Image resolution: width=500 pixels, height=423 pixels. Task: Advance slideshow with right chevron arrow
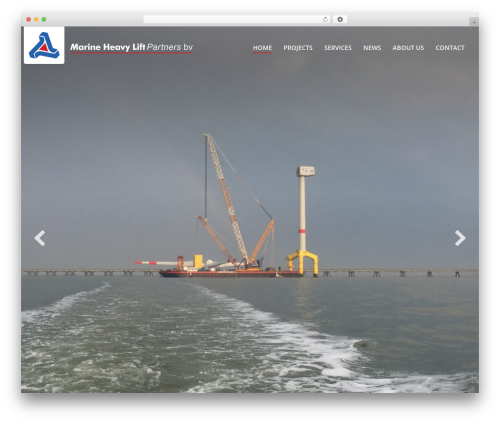(460, 238)
